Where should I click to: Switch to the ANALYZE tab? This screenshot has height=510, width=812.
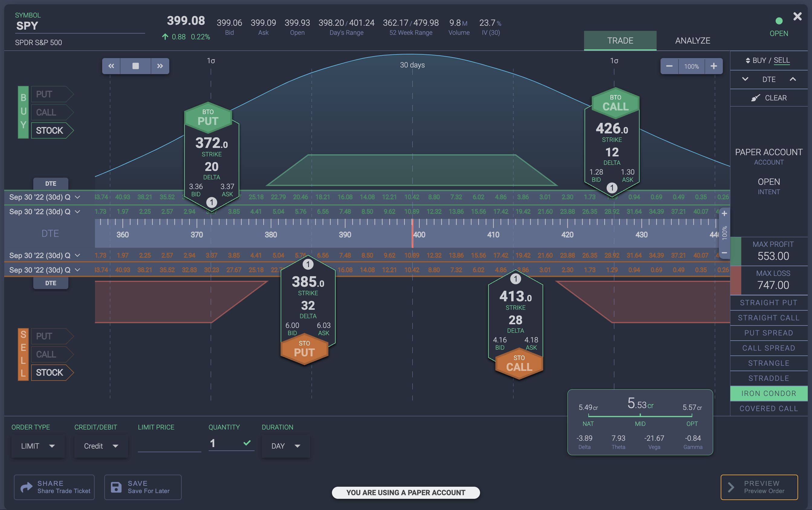click(x=692, y=41)
